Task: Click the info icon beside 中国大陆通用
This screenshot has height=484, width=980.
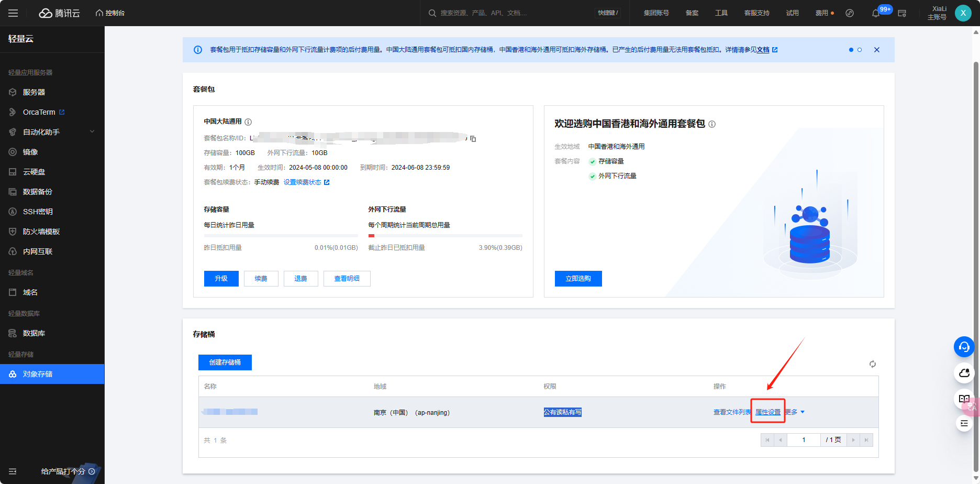Action: [x=248, y=122]
